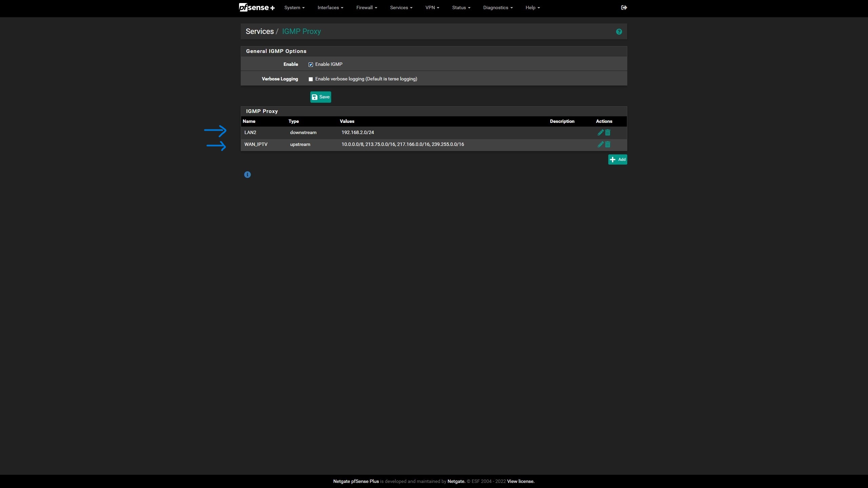Viewport: 868px width, 488px height.
Task: Open the Services menu
Action: 401,7
